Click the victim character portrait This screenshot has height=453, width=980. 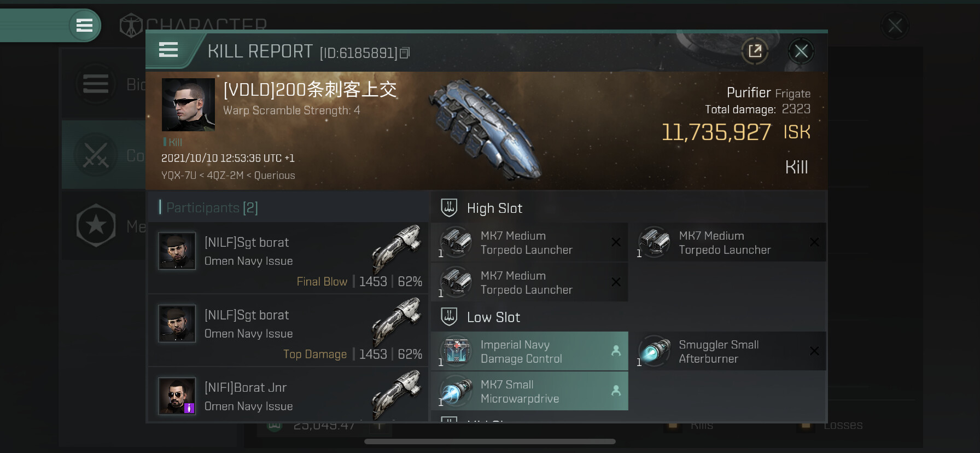pos(188,104)
